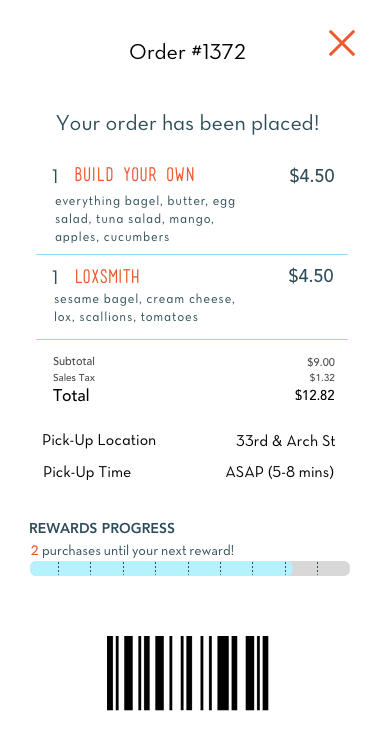Tap the Build Your Own $4.50 price
The width and height of the screenshot is (375, 750).
(312, 176)
